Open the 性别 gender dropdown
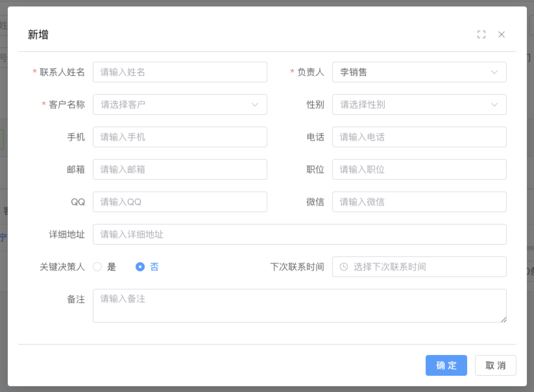The width and height of the screenshot is (534, 392). 419,104
